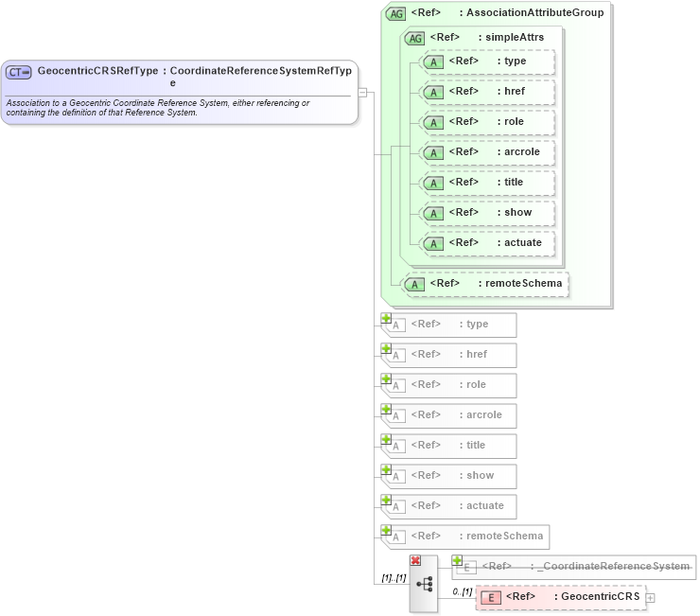
Task: Click the AG icon of simpleAttrs
Action: click(x=414, y=39)
